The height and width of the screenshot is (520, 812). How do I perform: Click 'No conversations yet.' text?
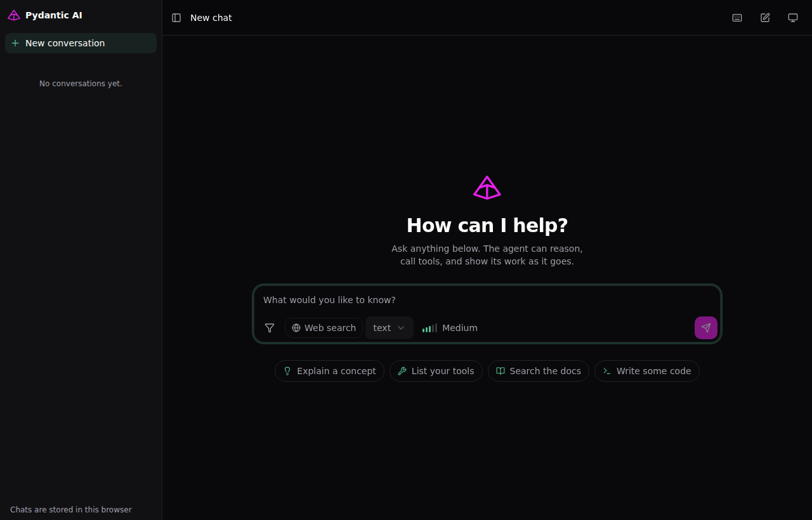(81, 84)
